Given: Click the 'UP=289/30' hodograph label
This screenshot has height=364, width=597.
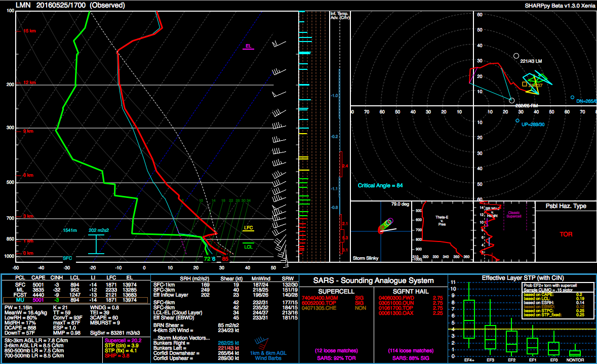Looking at the screenshot, I should [x=533, y=125].
